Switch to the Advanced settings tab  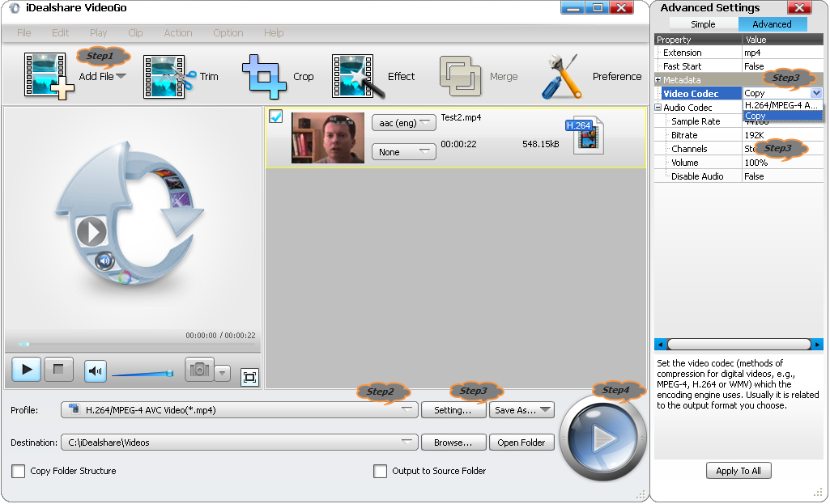pos(773,24)
